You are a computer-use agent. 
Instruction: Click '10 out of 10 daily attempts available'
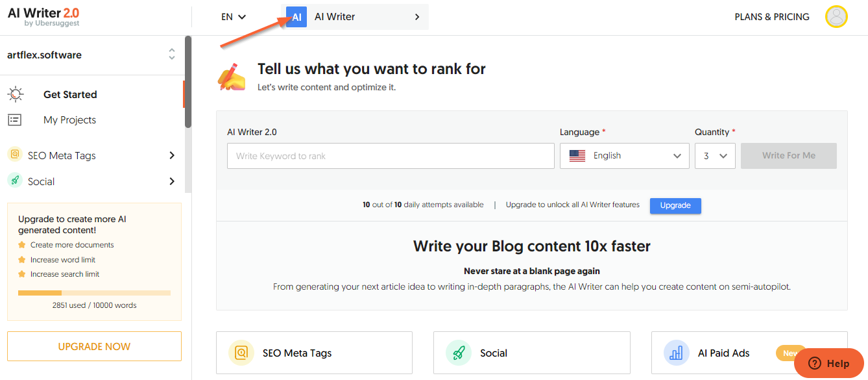[x=423, y=205]
